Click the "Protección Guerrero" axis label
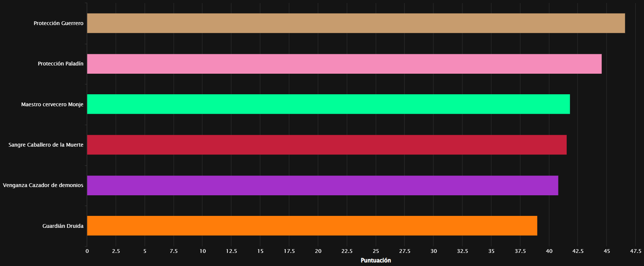This screenshot has width=644, height=266. [59, 23]
